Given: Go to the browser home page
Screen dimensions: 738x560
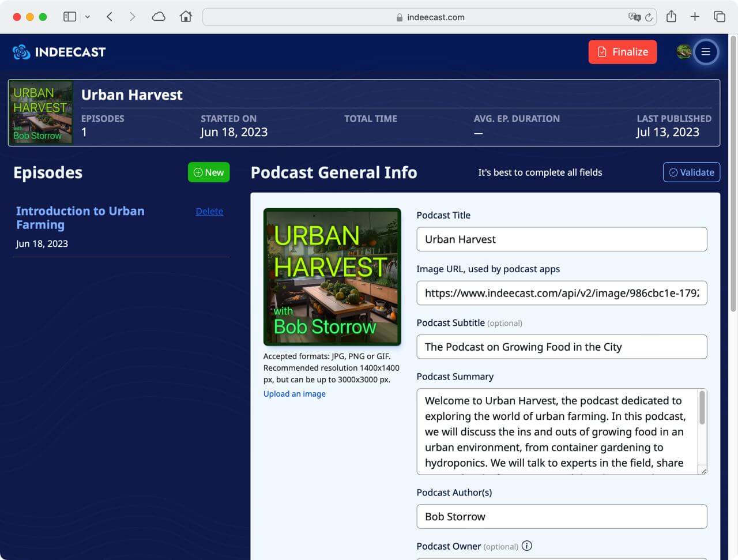Looking at the screenshot, I should [x=186, y=17].
